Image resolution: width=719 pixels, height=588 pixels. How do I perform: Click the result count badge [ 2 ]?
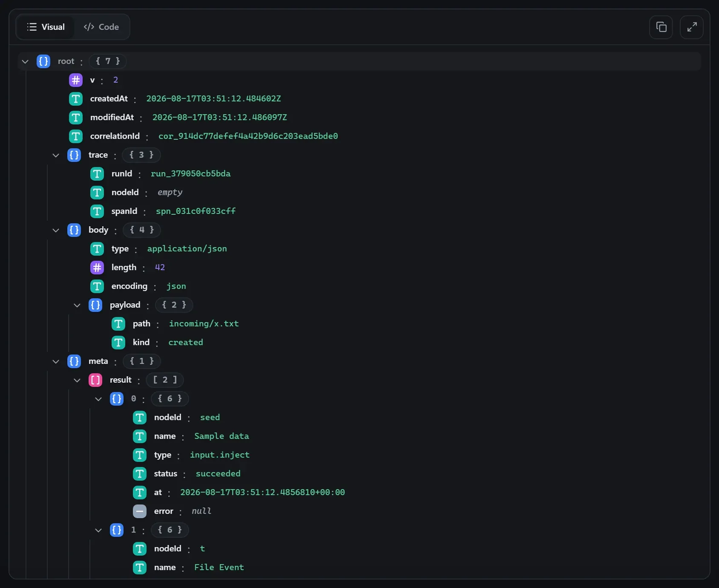165,380
